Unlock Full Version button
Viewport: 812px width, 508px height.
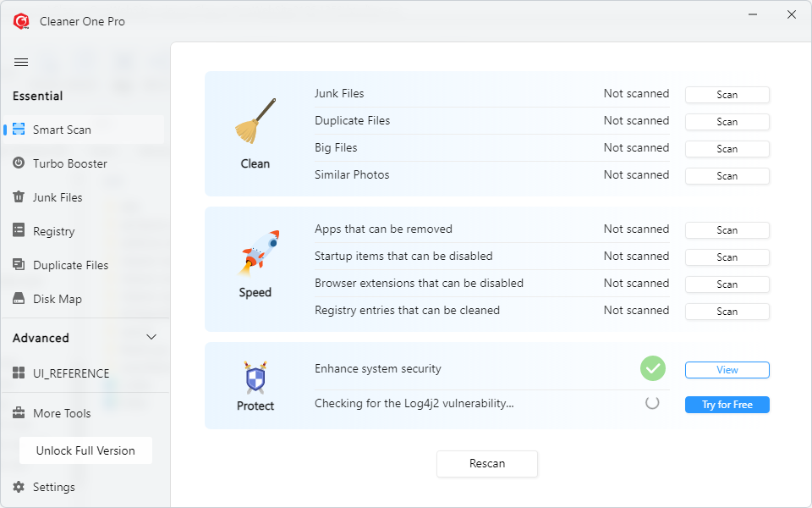[x=85, y=450]
